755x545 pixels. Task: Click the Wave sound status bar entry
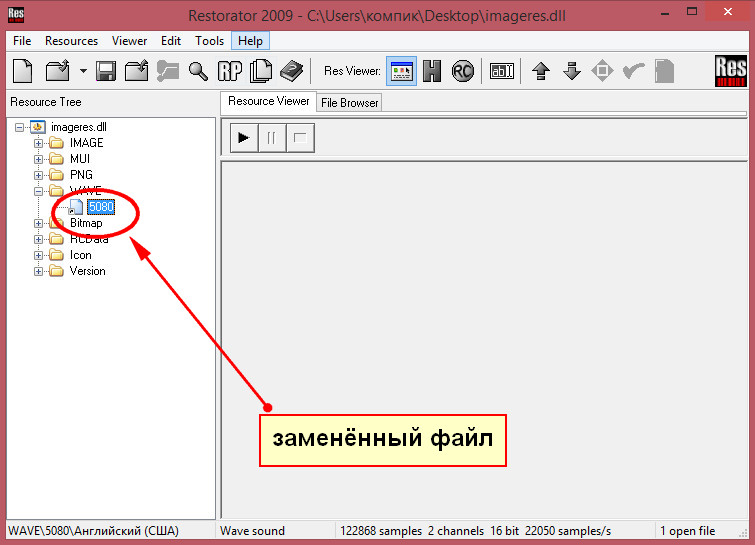tap(252, 531)
